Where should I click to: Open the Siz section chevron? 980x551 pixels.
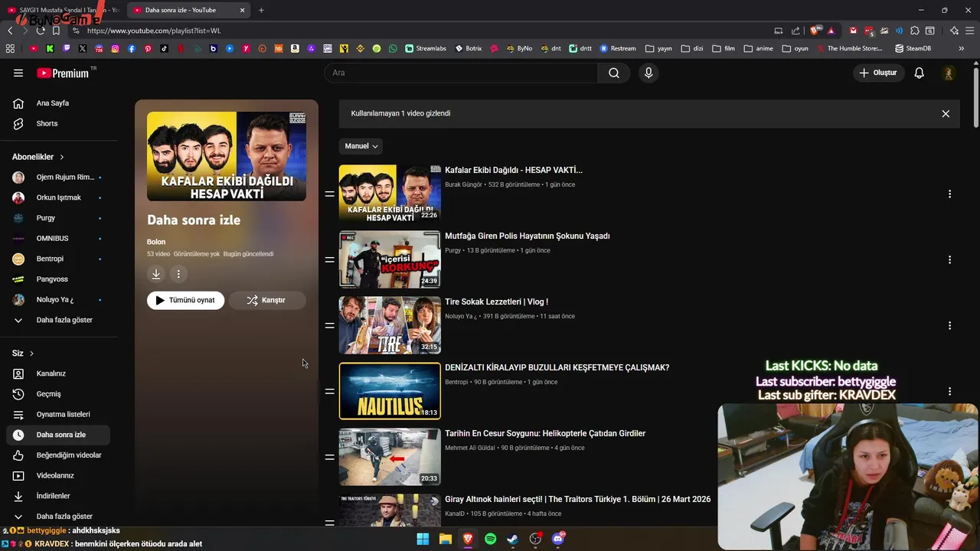point(31,354)
